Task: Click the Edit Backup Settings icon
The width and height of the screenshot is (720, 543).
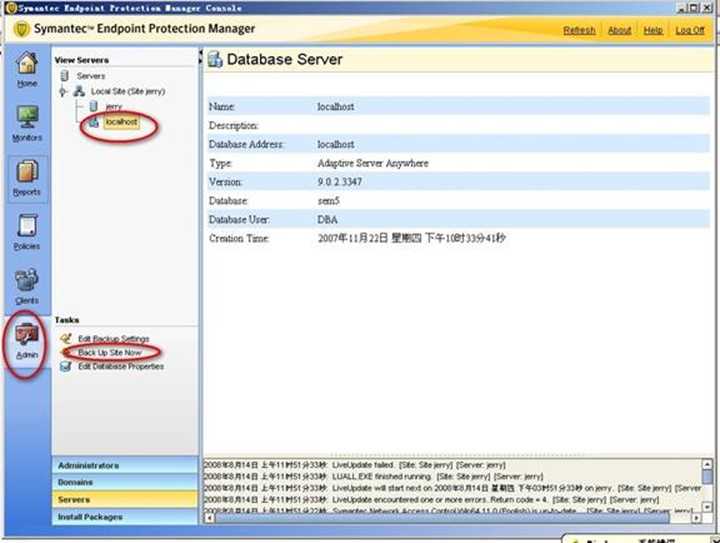Action: pos(66,339)
